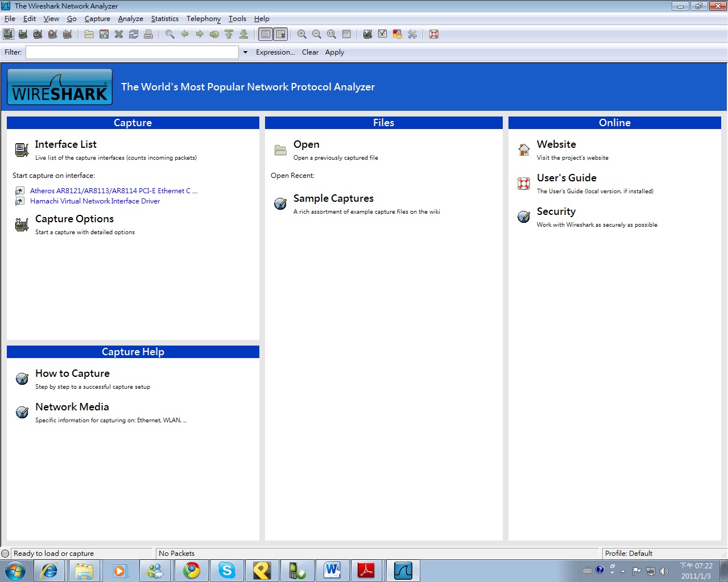Click Profile: Default in status bar
This screenshot has height=582, width=728.
[x=628, y=554]
